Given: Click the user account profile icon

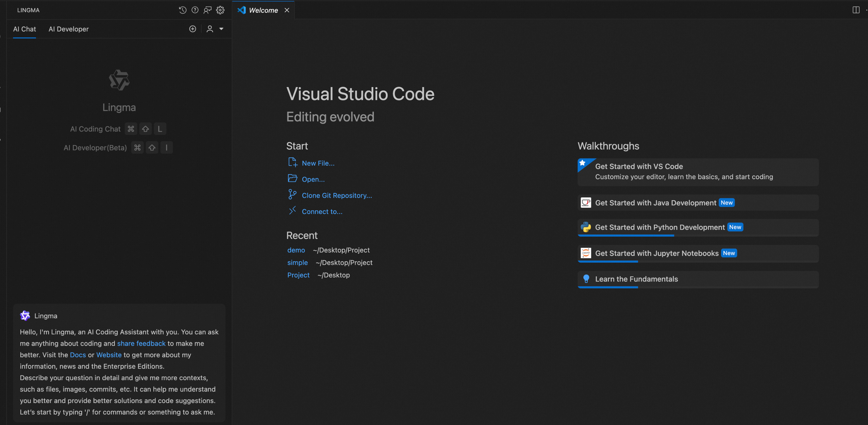Looking at the screenshot, I should [x=210, y=29].
